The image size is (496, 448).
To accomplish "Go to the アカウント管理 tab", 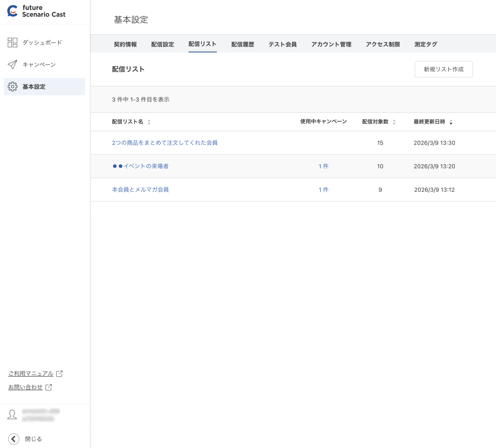I will (331, 44).
